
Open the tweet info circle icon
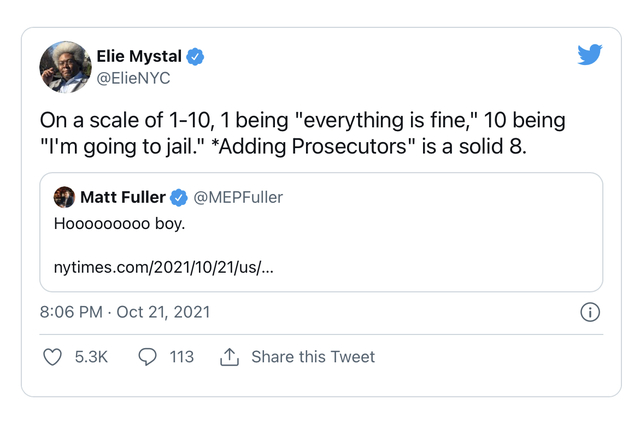point(590,312)
